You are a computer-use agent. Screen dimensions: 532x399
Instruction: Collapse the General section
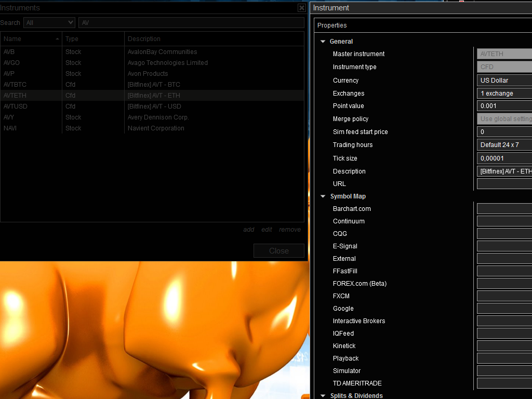point(323,42)
